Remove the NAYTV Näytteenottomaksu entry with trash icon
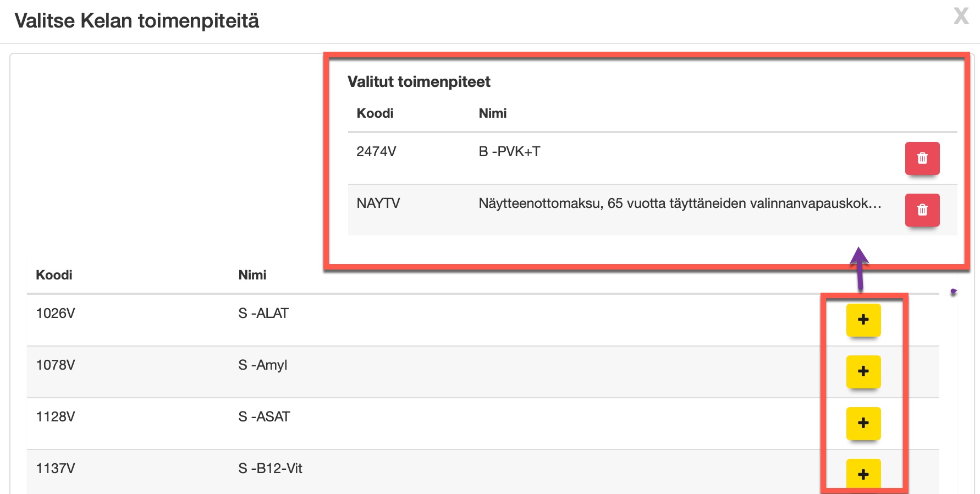The image size is (980, 494). [922, 210]
